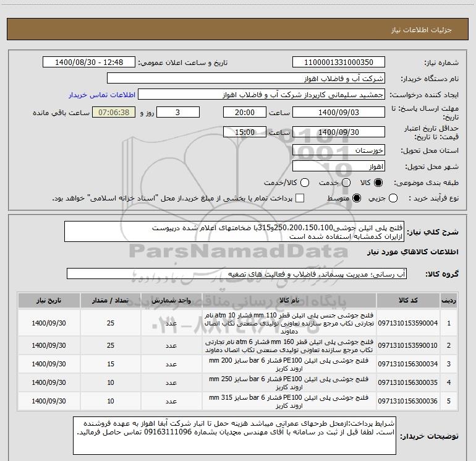The height and width of the screenshot is (461, 476).
Task: Open the اطلاعات تماس خریدار link
Action: pos(102,95)
